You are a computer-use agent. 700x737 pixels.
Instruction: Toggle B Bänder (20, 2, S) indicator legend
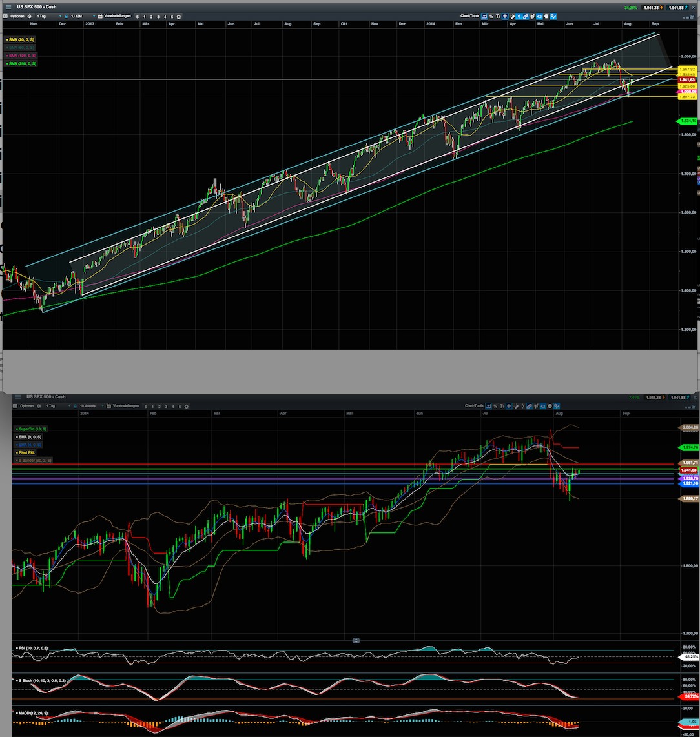pyautogui.click(x=34, y=461)
